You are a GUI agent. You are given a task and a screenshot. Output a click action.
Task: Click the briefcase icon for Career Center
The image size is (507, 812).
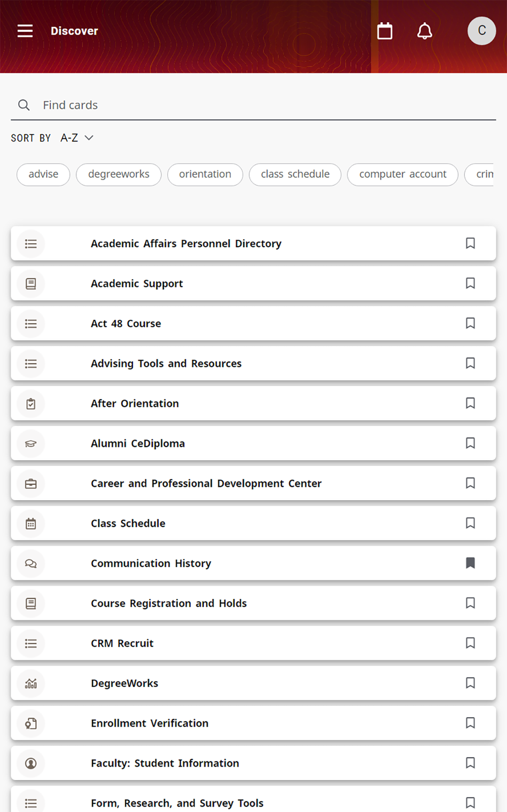(31, 483)
